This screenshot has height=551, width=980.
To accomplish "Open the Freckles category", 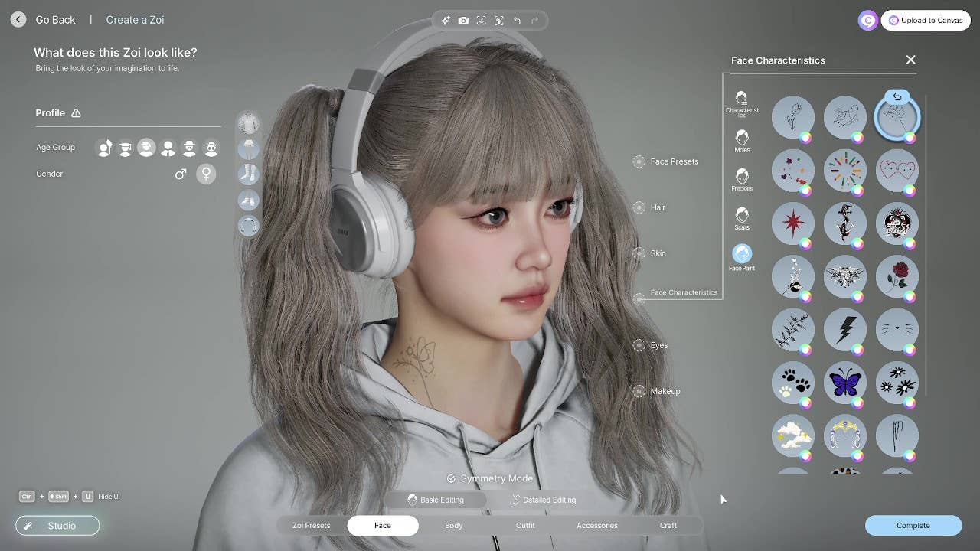I will point(742,180).
